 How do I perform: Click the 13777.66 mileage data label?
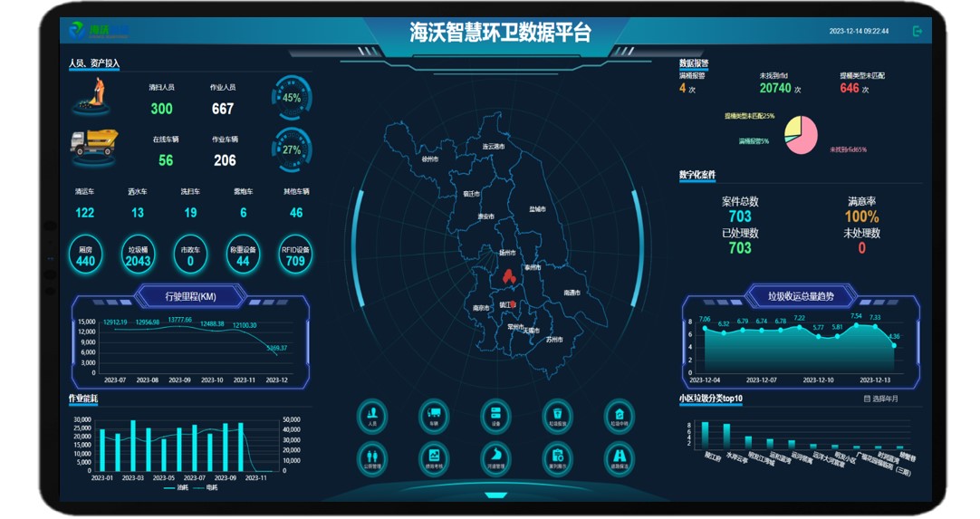pyautogui.click(x=180, y=320)
